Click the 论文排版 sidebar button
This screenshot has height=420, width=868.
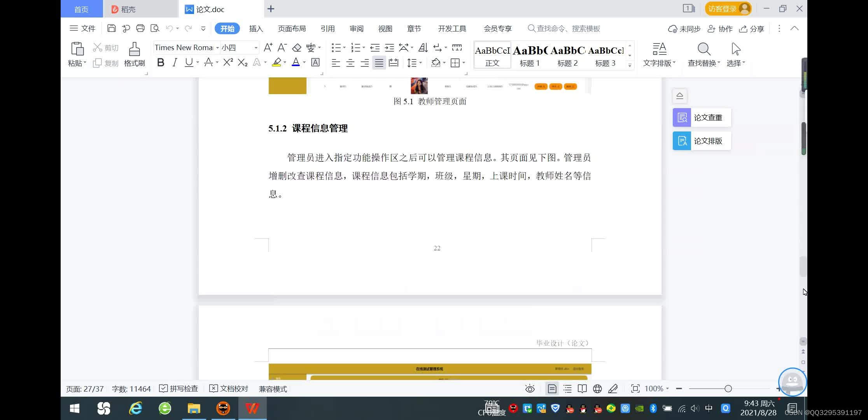(702, 141)
